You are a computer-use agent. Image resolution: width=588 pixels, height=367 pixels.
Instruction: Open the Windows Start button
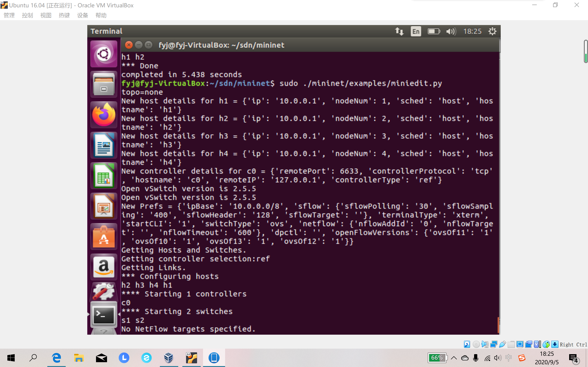tap(11, 358)
